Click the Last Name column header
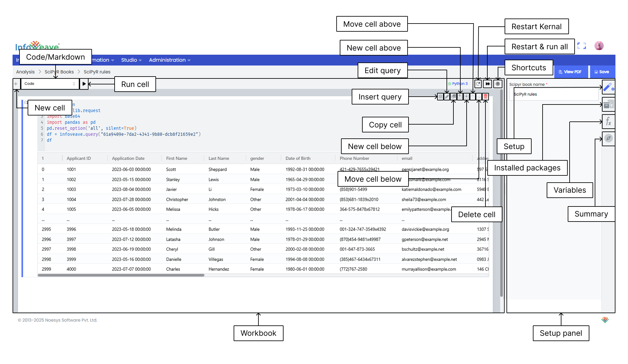Image resolution: width=628 pixels, height=364 pixels. pos(219,158)
